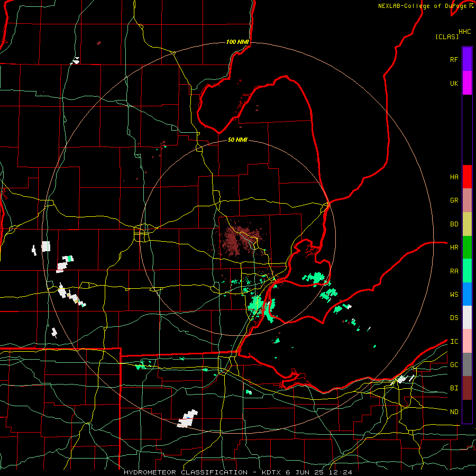Click the BI legend label

click(454, 388)
